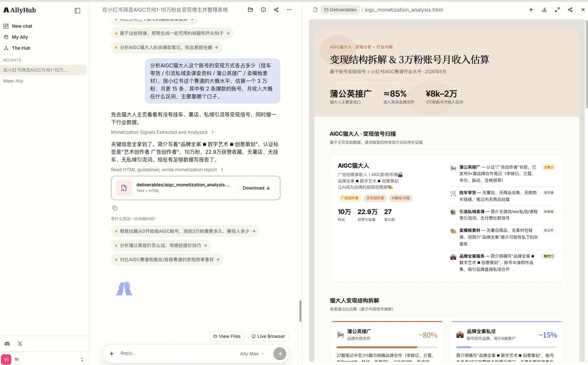Open Live Browser button

coord(268,336)
